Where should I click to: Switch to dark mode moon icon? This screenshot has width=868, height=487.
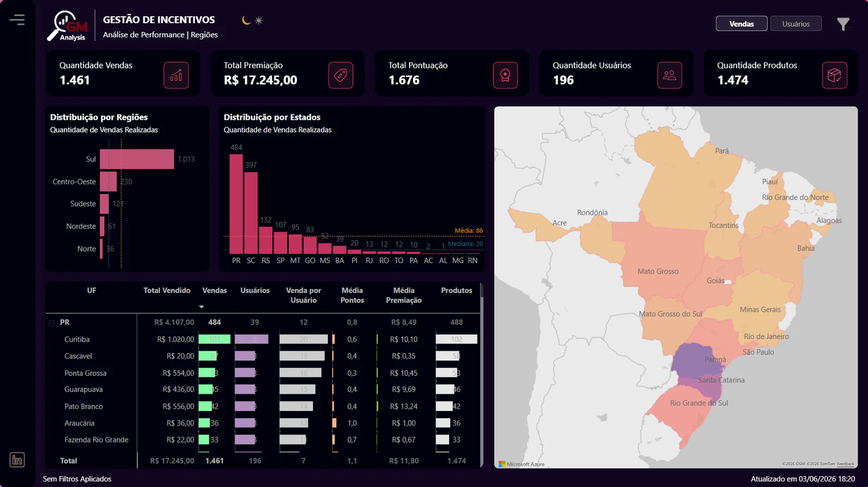pyautogui.click(x=246, y=20)
